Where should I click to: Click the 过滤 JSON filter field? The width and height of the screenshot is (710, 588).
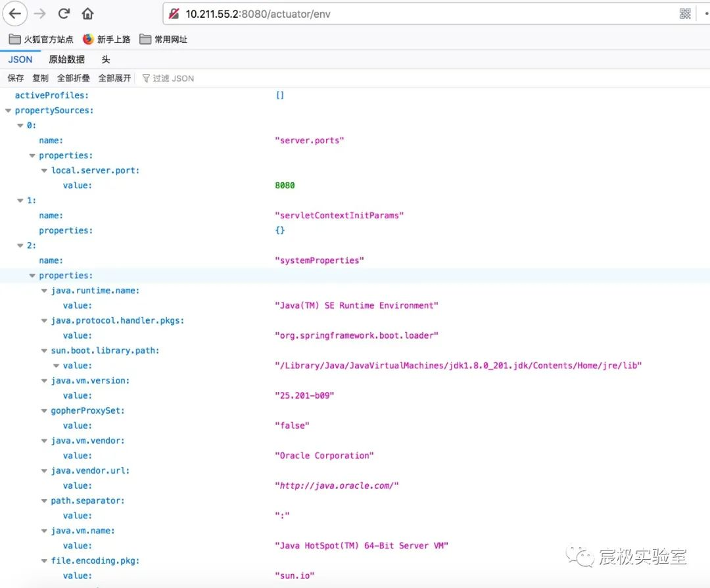[171, 78]
